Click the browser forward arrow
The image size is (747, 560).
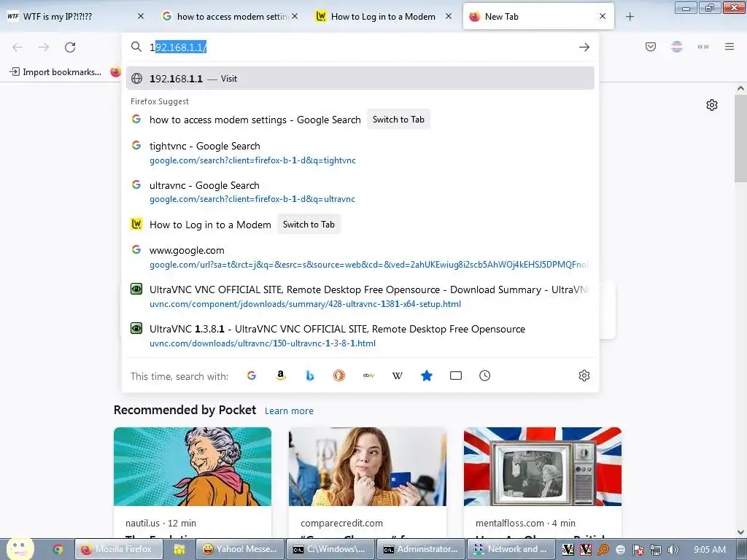(44, 47)
